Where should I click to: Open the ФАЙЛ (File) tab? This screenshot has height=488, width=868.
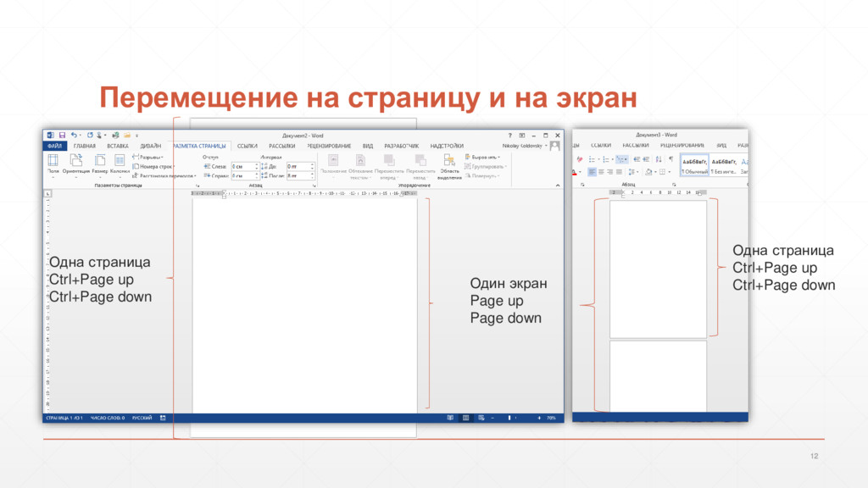point(55,146)
